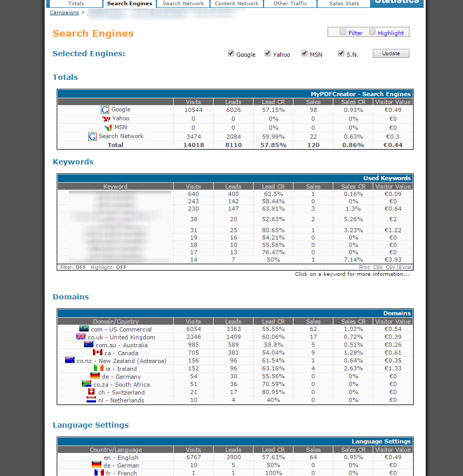This screenshot has height=476, width=463.
Task: Switch to the Content Network tab
Action: tap(236, 4)
